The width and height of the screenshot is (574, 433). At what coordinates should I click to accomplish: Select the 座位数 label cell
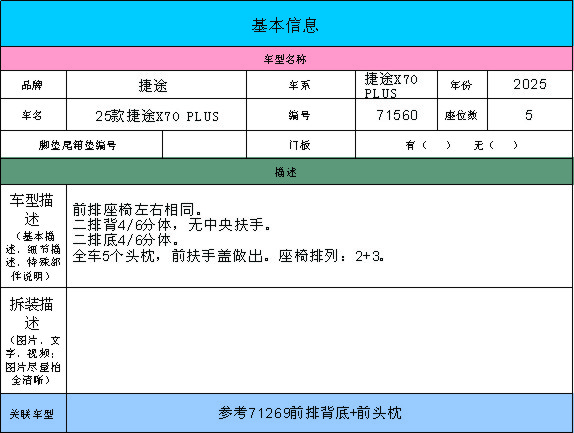(462, 115)
